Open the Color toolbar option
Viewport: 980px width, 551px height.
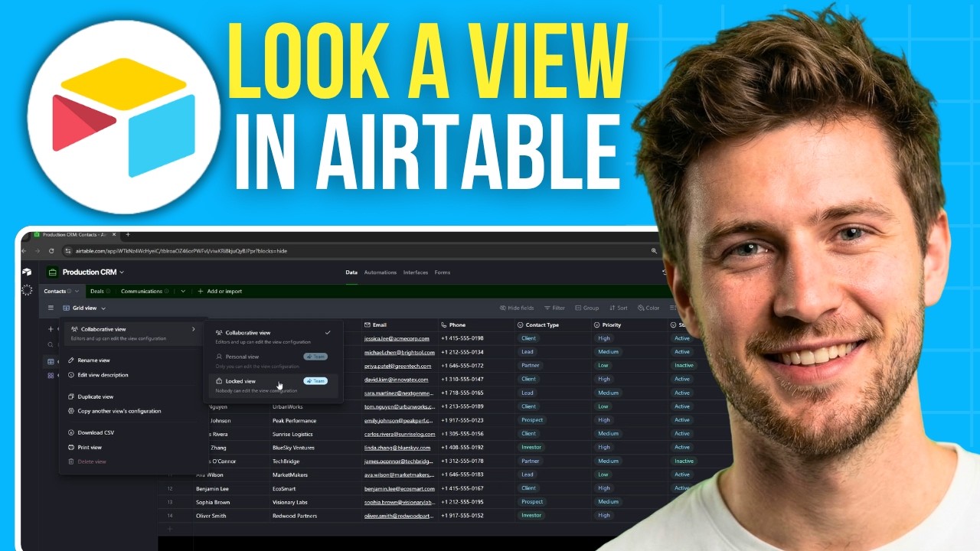pos(648,308)
